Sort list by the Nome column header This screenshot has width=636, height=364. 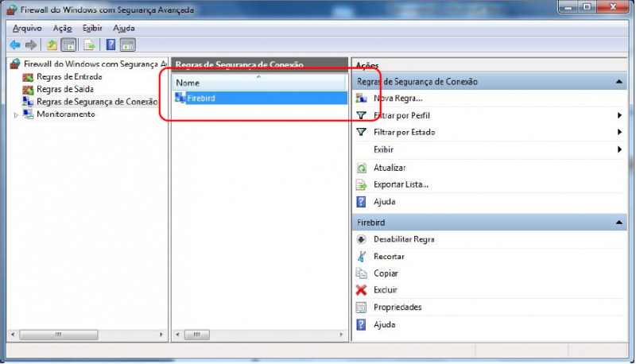[259, 83]
